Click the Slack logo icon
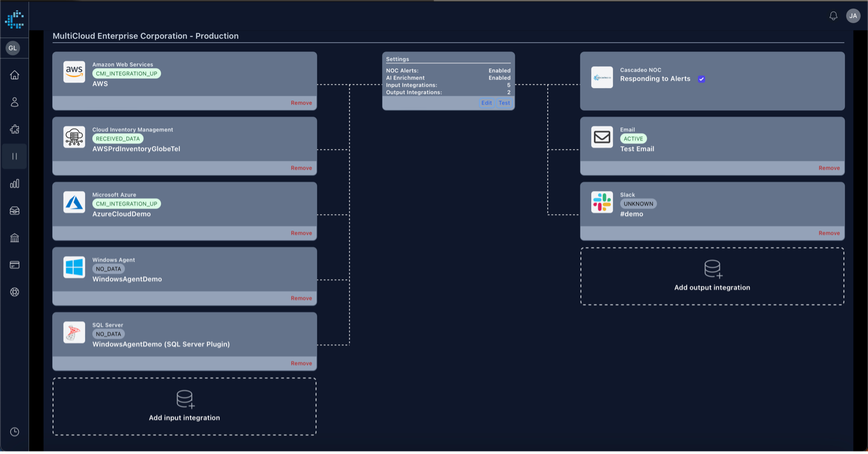This screenshot has height=454, width=868. (x=602, y=202)
